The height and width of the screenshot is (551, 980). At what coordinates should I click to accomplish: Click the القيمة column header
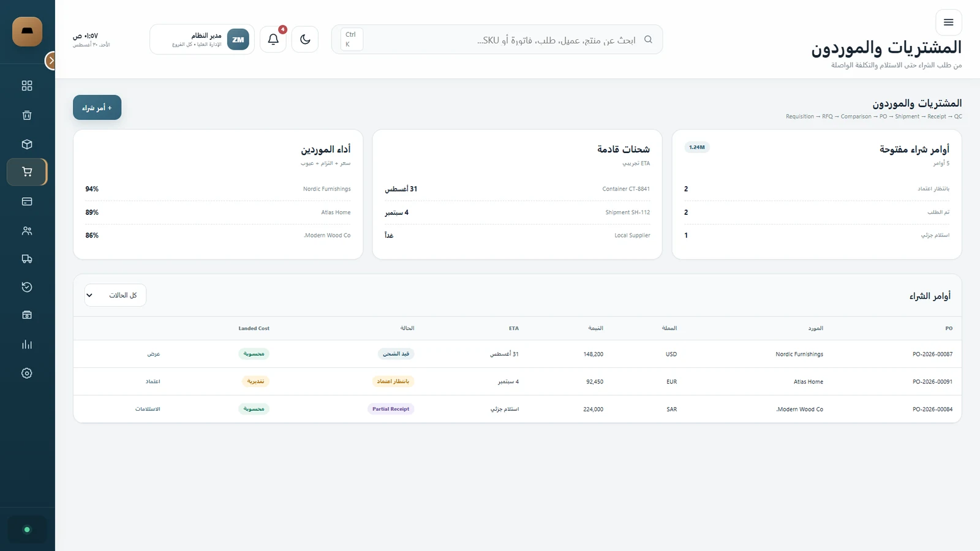point(595,329)
